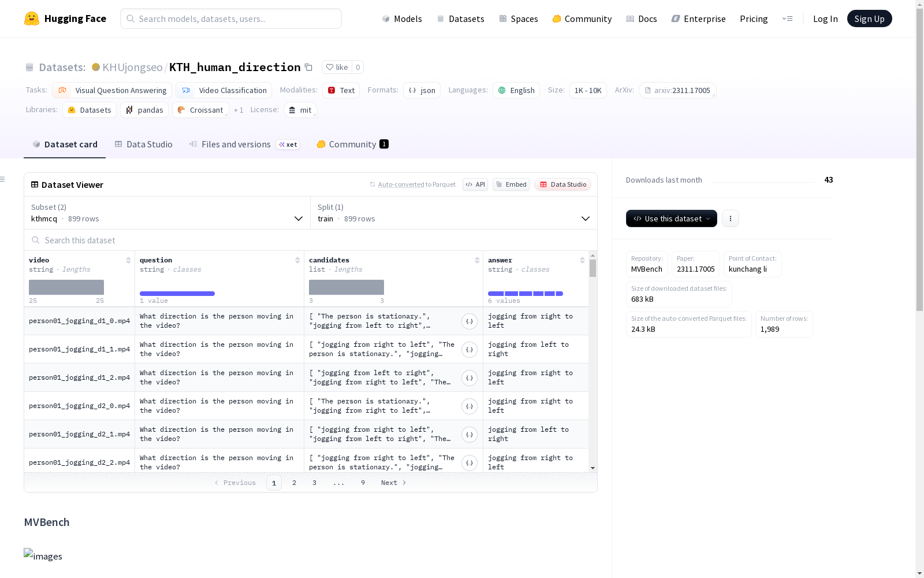The image size is (924, 578).
Task: Open Spaces in the top navigation
Action: (518, 18)
